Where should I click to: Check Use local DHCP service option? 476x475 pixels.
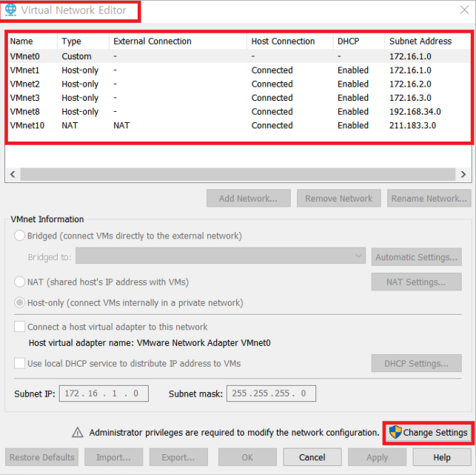click(x=19, y=363)
